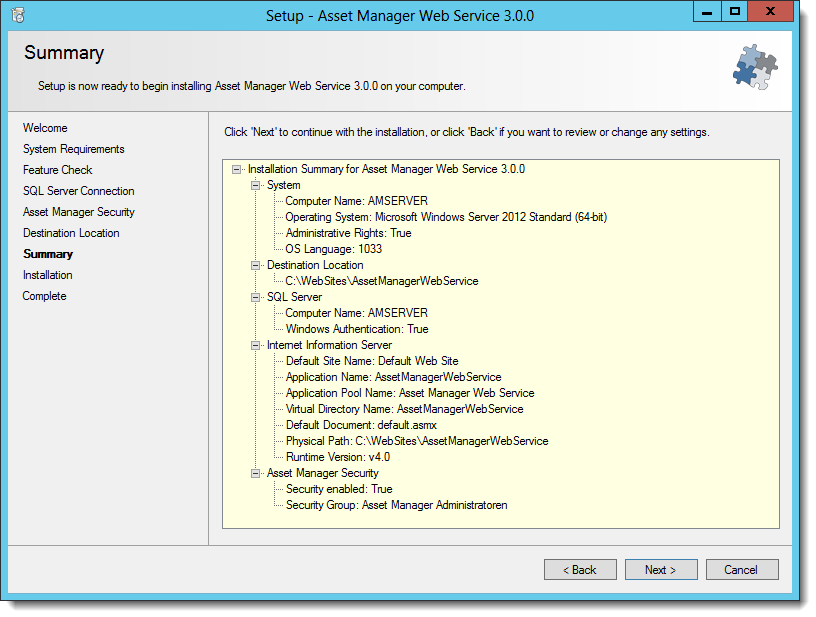Select the Destination Location sidebar step

tap(71, 233)
